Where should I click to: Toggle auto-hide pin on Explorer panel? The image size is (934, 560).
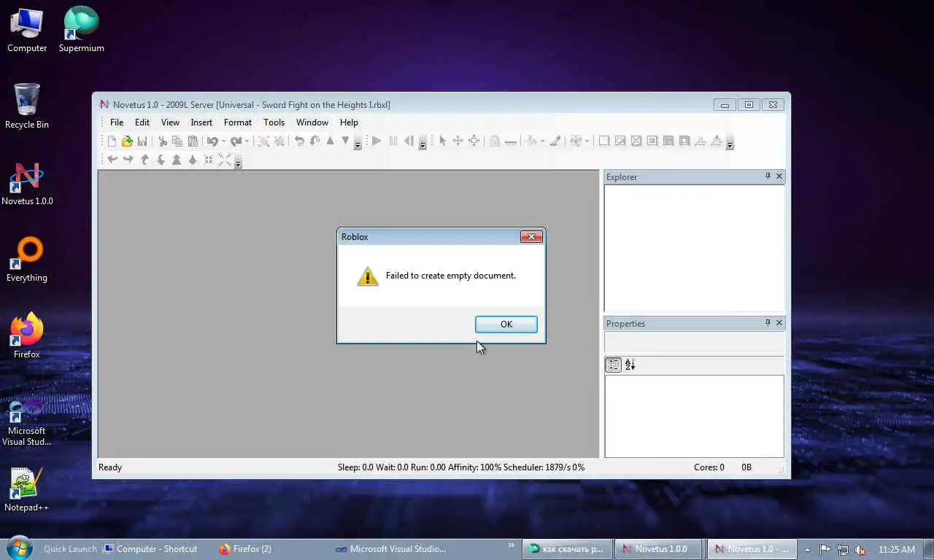(x=768, y=176)
